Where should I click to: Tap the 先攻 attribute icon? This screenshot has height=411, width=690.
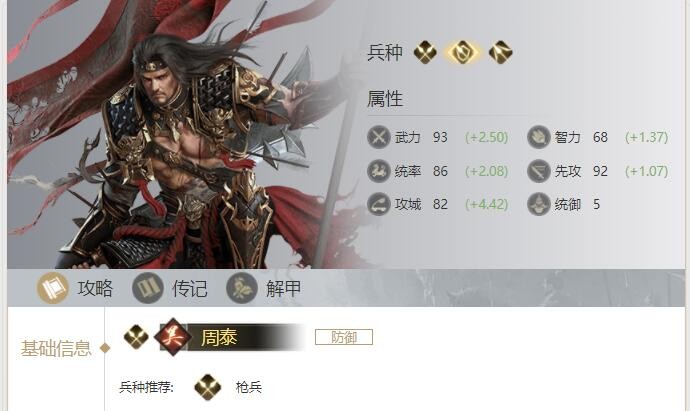[539, 171]
